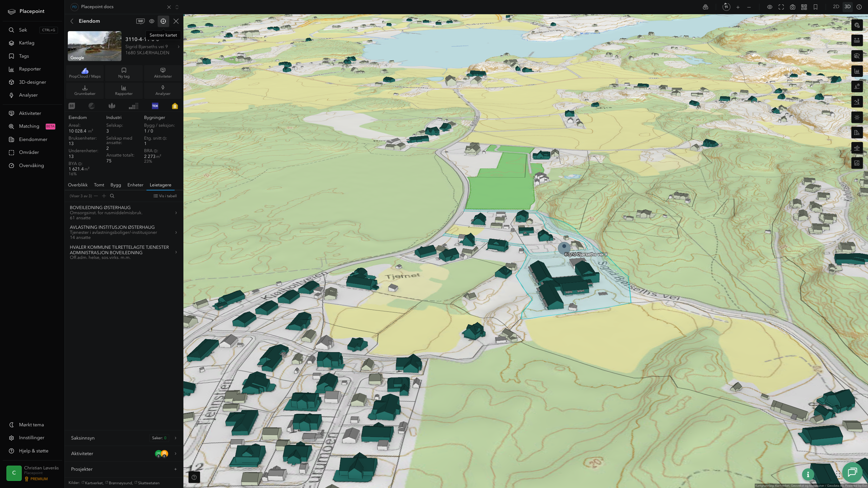The image size is (868, 488).
Task: Open the TEK data source icon
Action: tap(155, 106)
